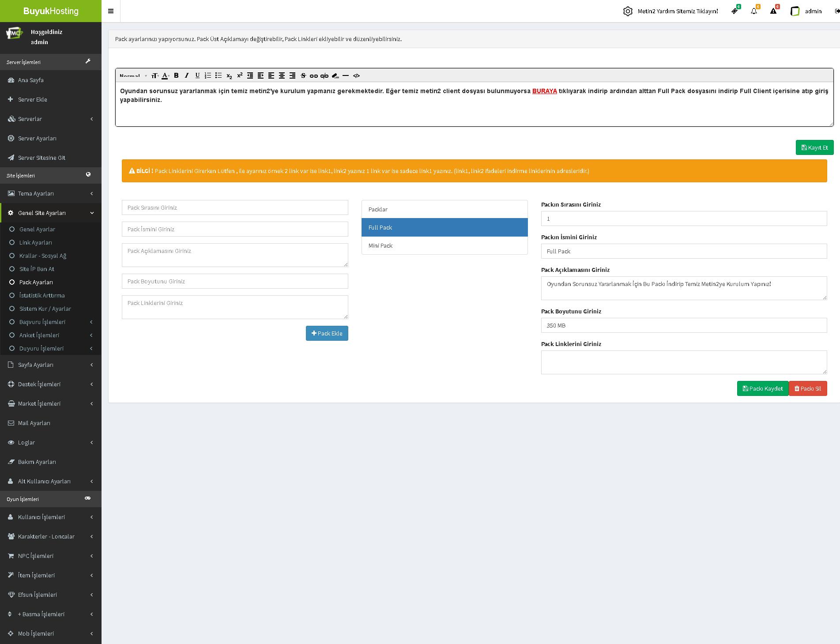Expand the Serverlar sidebar menu
The height and width of the screenshot is (644, 840).
51,119
